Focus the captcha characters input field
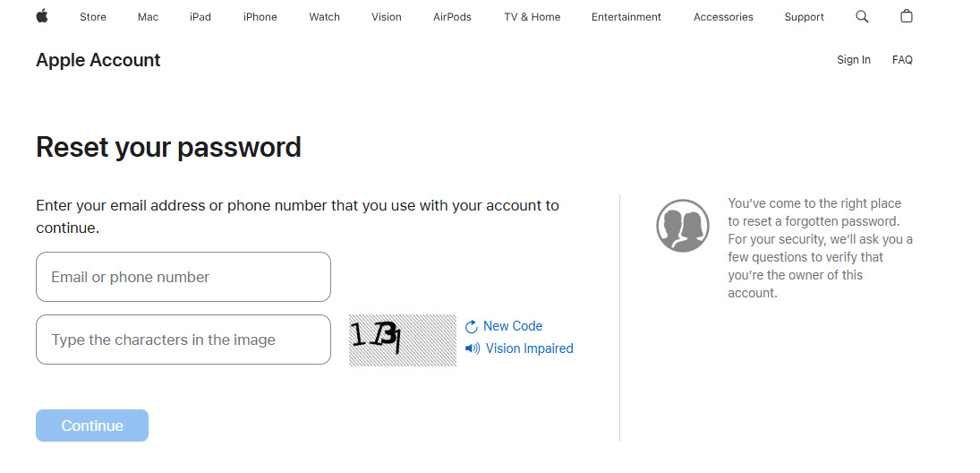This screenshot has height=473, width=980. (183, 340)
